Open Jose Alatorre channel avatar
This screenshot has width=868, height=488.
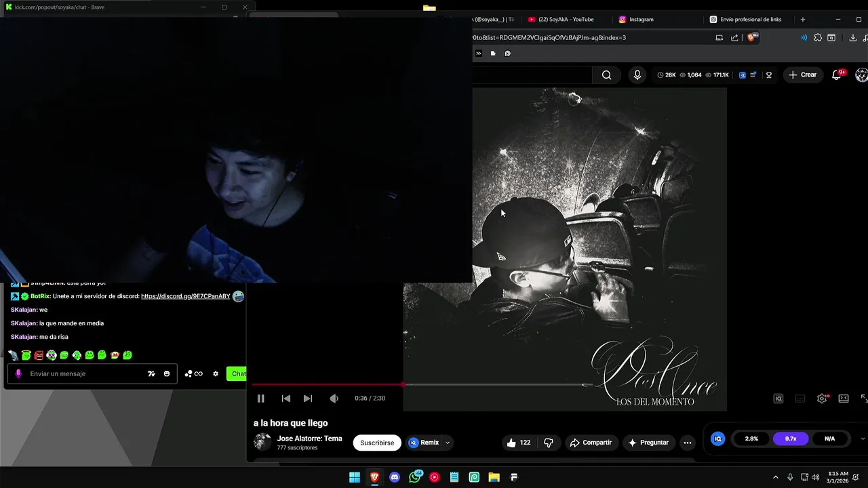262,442
